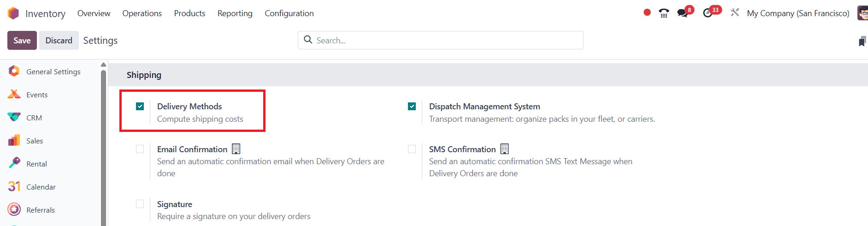Click the Dispatch Management System label
Screen dimensions: 868x226
(x=484, y=107)
